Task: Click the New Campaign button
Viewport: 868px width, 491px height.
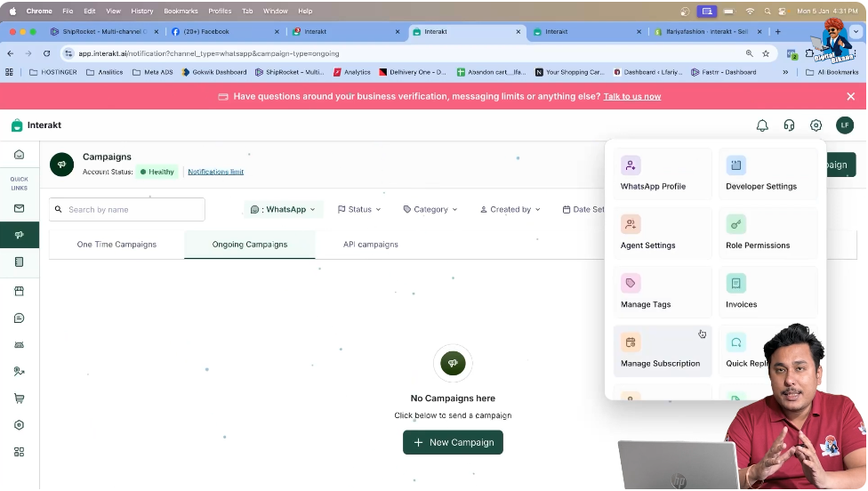Action: pos(453,442)
